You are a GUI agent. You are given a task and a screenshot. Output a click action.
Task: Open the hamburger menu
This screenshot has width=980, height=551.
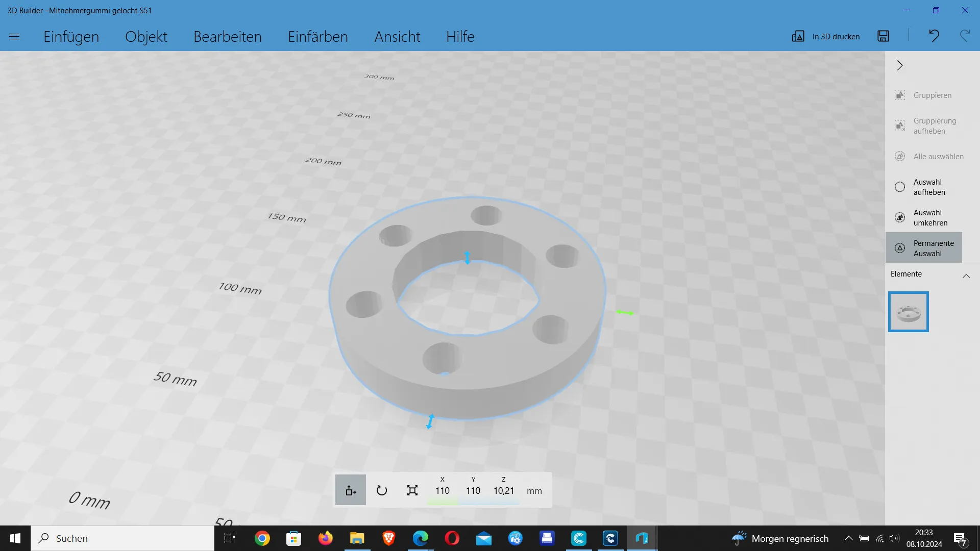[14, 36]
